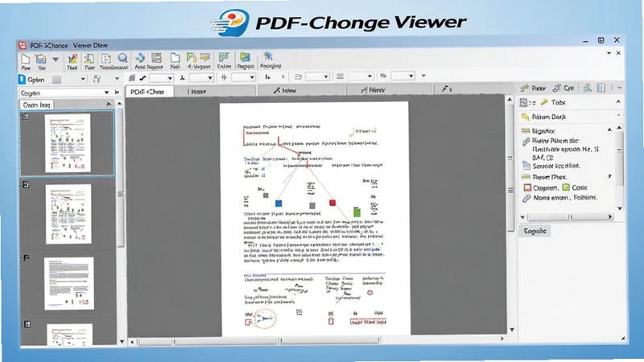Click the horizontal lines alignment icon

[340, 76]
